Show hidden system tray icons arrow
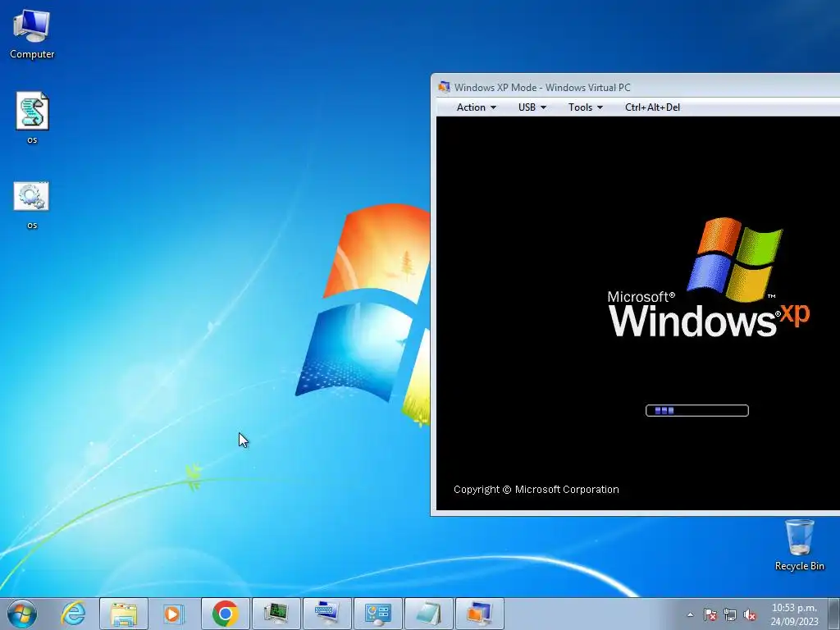 (691, 615)
